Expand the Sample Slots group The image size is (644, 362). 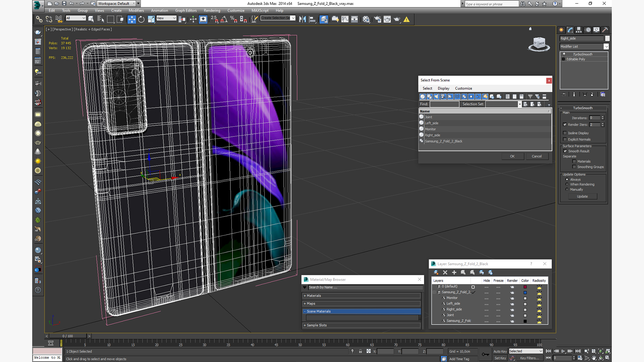tap(362, 325)
